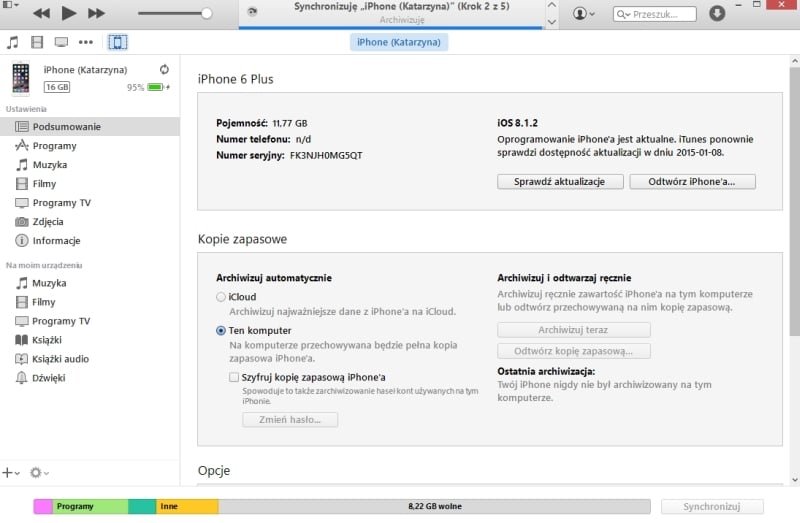
Task: Click the serial number FK3NJH0MG5QT
Action: (326, 155)
